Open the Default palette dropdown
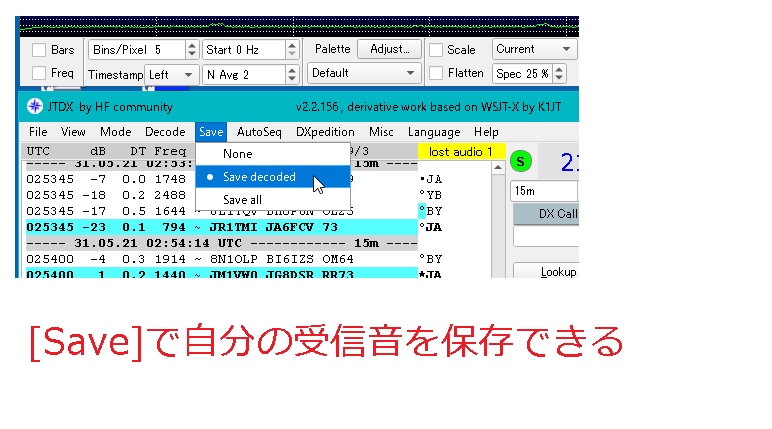The height and width of the screenshot is (429, 772). click(364, 73)
